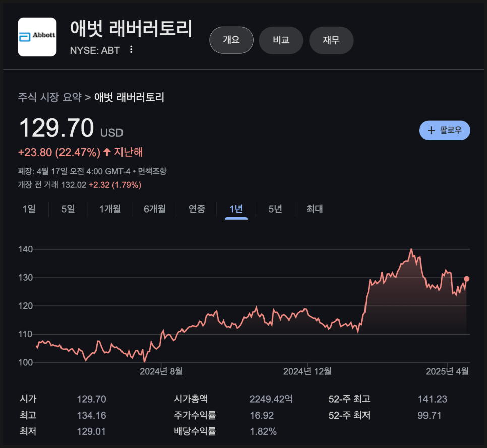
Task: Click the 52-주 최저 value 99.71
Action: click(x=429, y=416)
